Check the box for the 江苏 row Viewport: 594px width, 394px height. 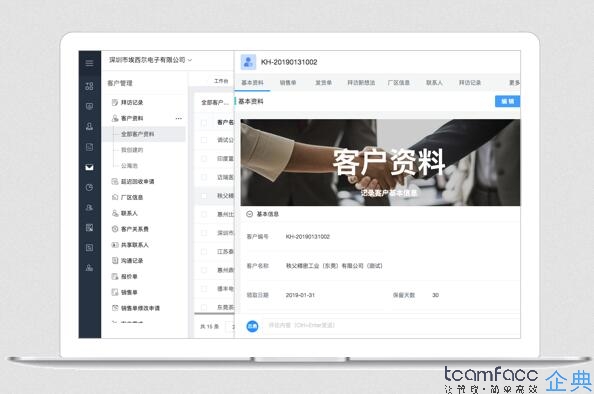tap(204, 252)
